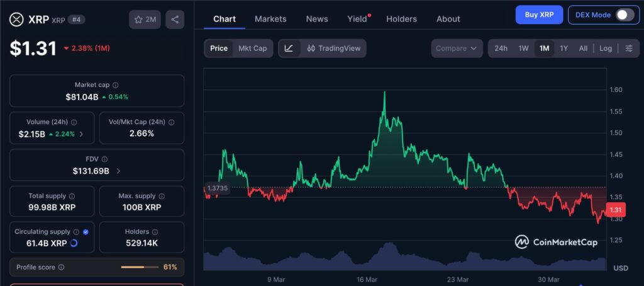Open the About tab
Screen dimensions: 644x286
[448, 19]
